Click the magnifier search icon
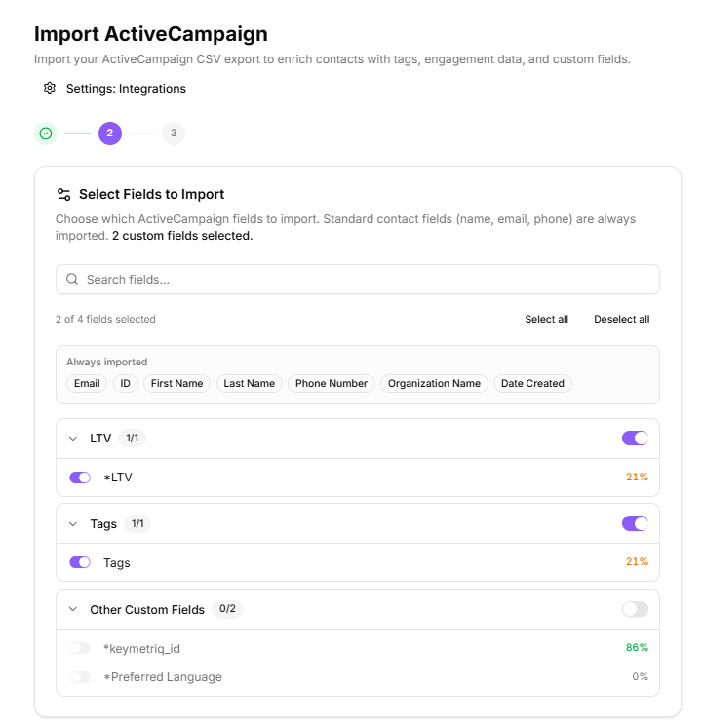The height and width of the screenshot is (728, 703). pos(72,279)
